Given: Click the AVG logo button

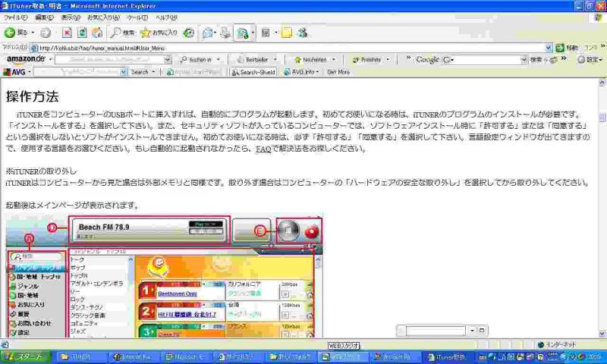Looking at the screenshot, I should 17,72.
